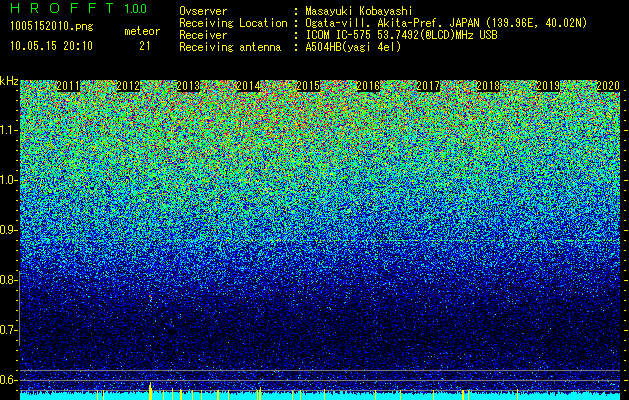Image resolution: width=629 pixels, height=400 pixels.
Task: Click the ICOM IC-575 receiver frequency text
Action: coord(401,35)
